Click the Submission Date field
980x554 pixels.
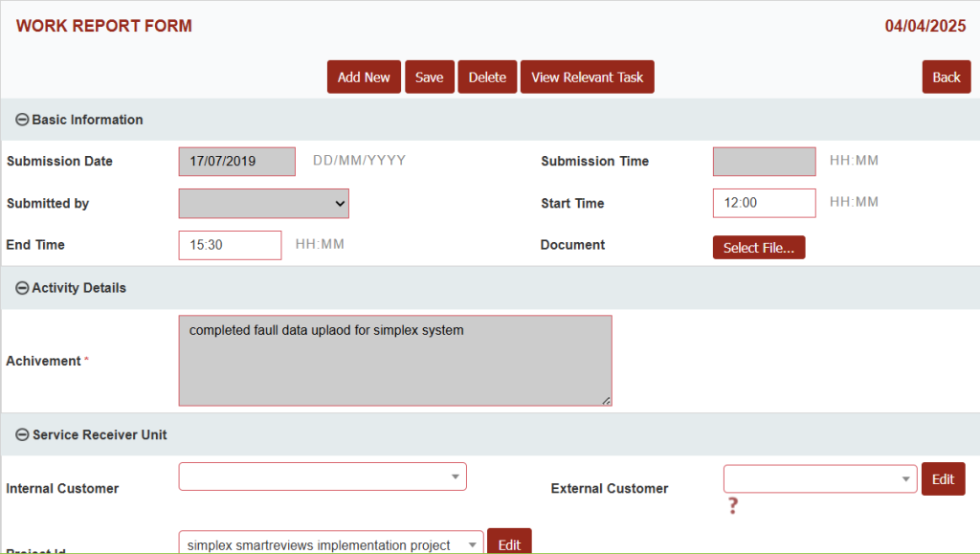pos(236,162)
